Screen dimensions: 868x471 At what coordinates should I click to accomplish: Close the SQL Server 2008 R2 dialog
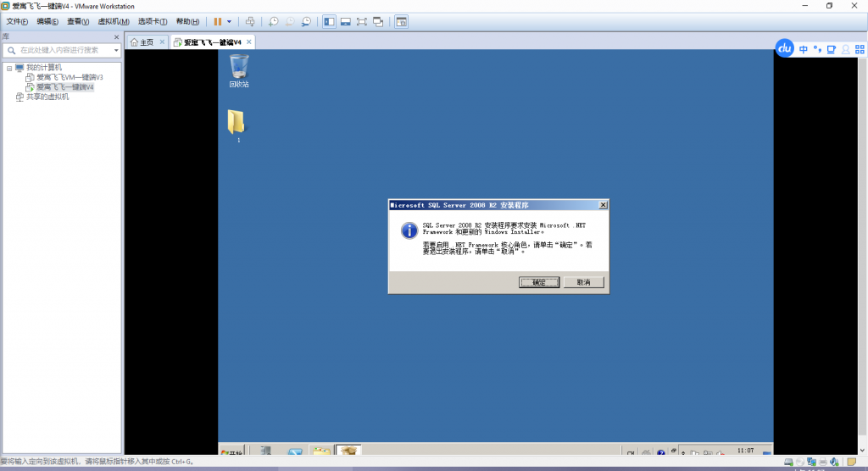603,205
